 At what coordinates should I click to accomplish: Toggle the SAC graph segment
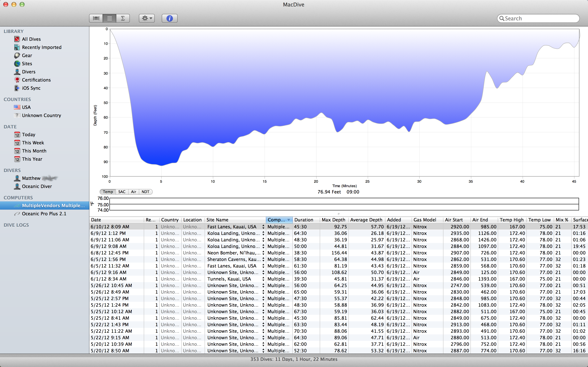(122, 192)
